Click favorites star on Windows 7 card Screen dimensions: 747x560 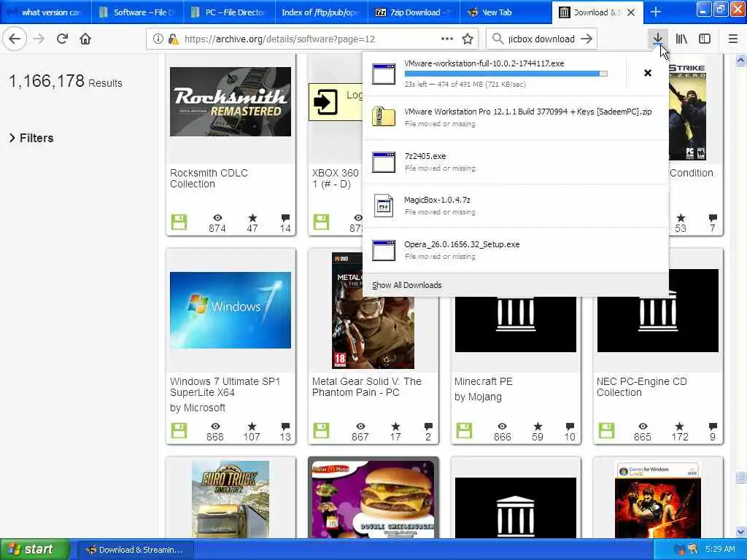point(252,426)
